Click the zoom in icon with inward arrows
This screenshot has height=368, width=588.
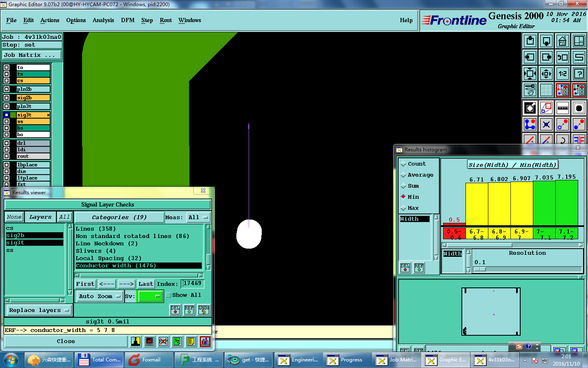click(530, 74)
